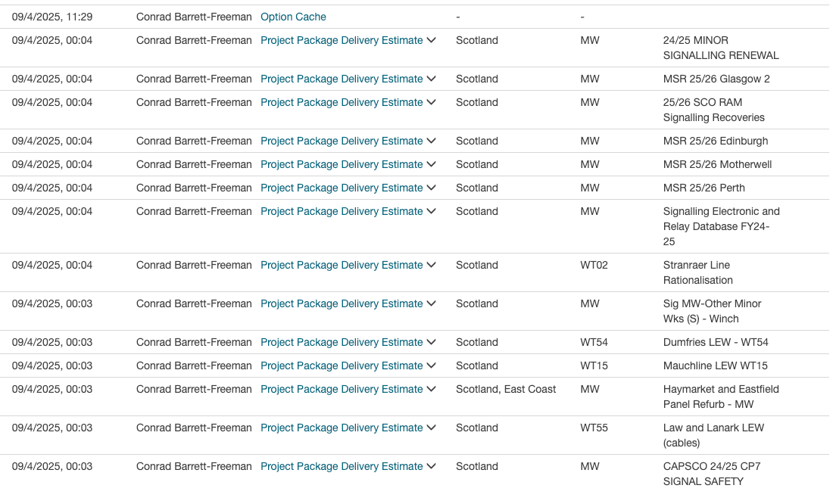This screenshot has width=836, height=504.
Task: Expand the chevron for the CAPSCO 24/25 CP7 row
Action: [432, 466]
